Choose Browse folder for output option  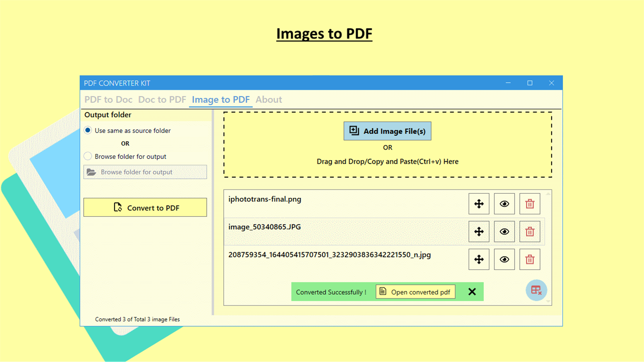[87, 156]
